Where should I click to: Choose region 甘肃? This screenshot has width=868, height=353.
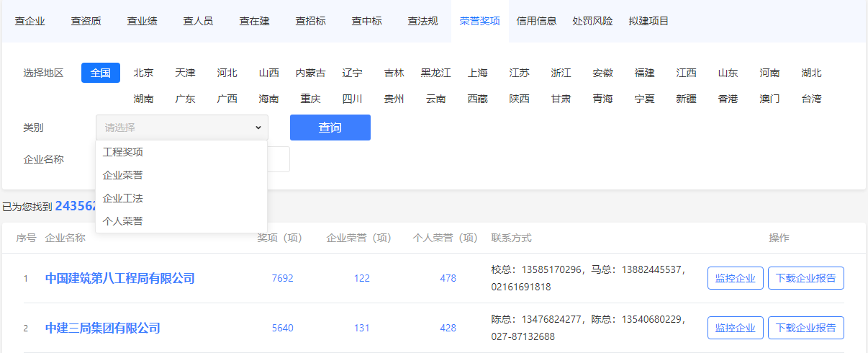pos(561,99)
